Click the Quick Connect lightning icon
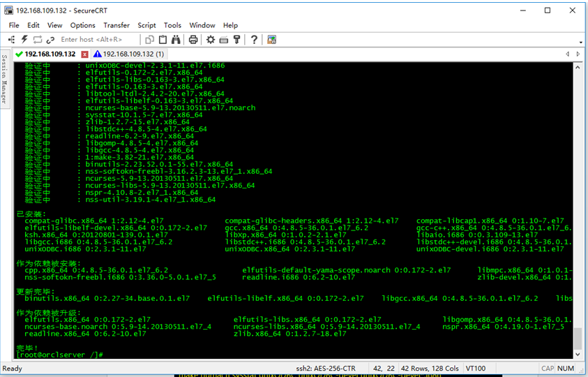The width and height of the screenshot is (588, 377). (x=24, y=39)
